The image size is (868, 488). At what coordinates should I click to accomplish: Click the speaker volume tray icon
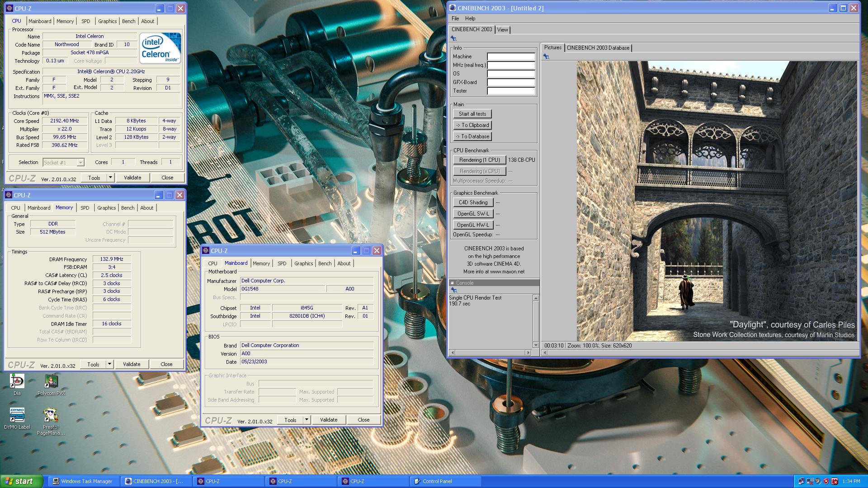point(818,481)
